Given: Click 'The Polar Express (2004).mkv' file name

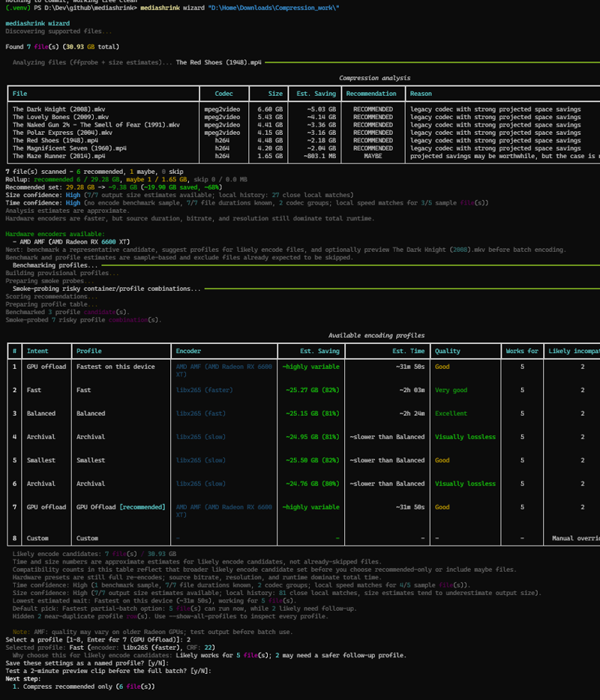Looking at the screenshot, I should click(x=62, y=133).
